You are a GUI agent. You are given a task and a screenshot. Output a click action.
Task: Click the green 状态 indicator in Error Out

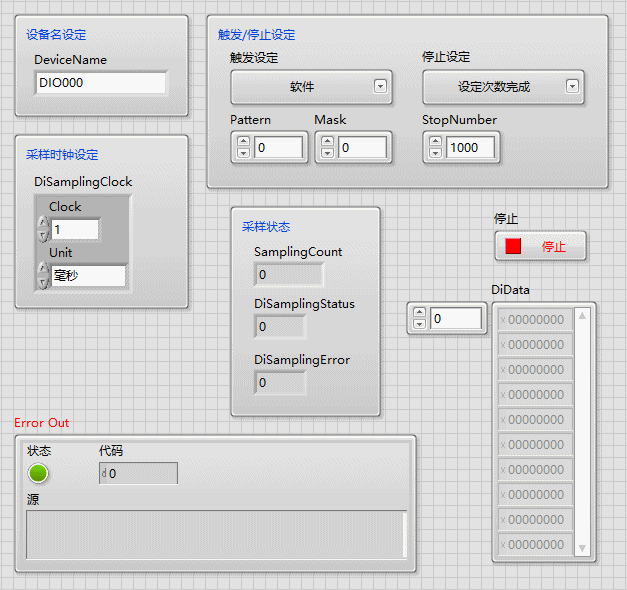point(38,473)
